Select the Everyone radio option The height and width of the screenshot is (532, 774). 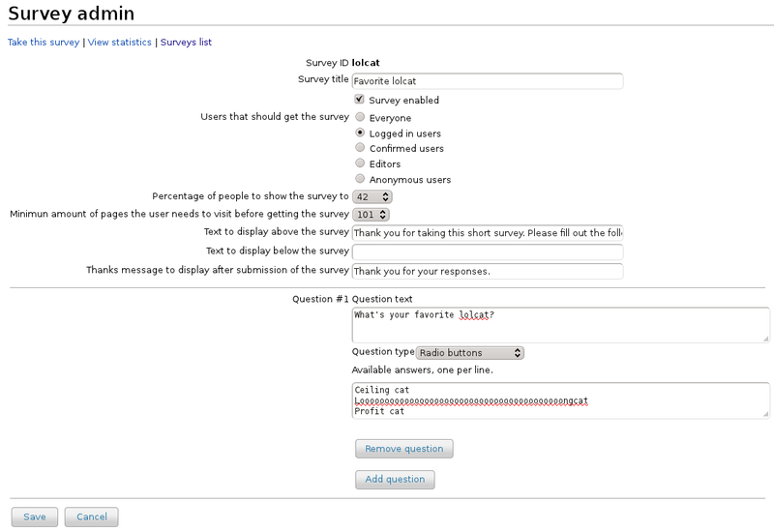point(360,117)
